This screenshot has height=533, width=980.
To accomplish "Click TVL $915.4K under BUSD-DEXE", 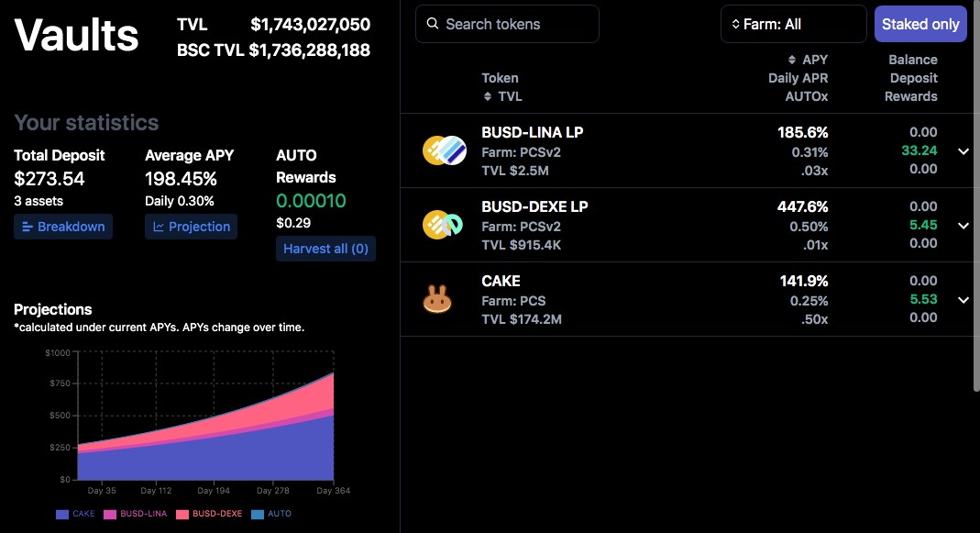I will click(x=522, y=245).
